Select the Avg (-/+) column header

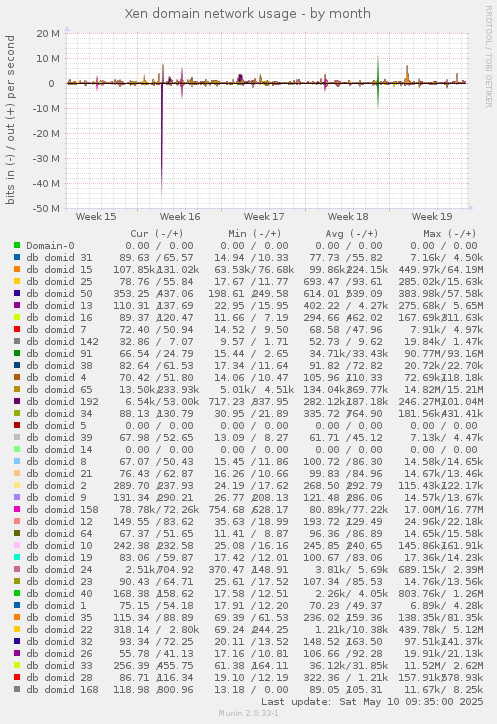[x=352, y=234]
